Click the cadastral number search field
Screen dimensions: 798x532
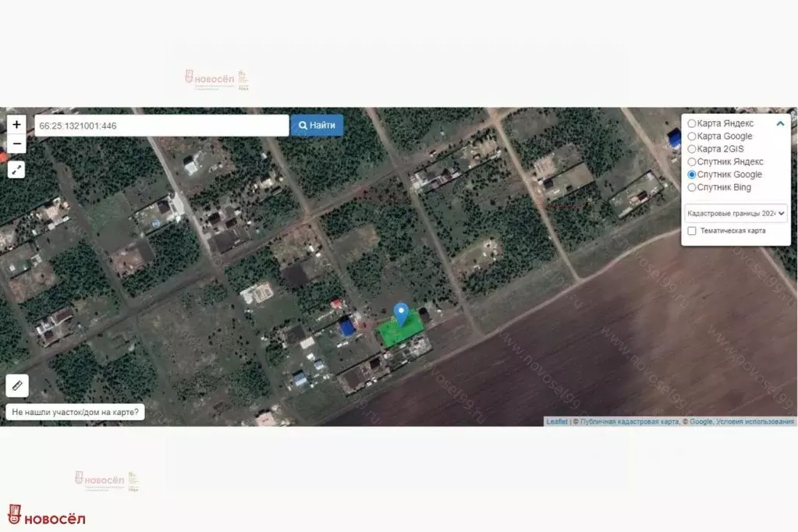(x=161, y=126)
